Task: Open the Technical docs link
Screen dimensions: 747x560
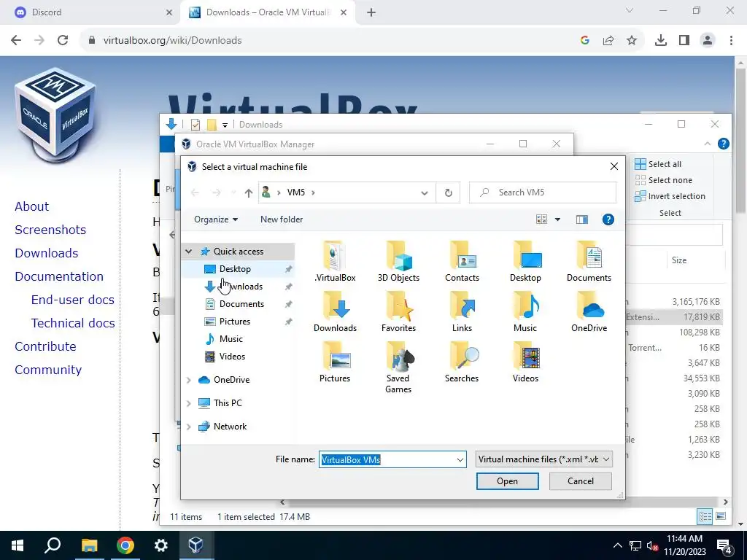Action: 73,323
